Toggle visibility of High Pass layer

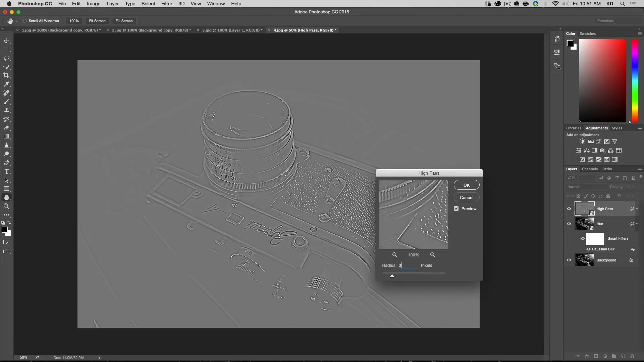point(569,208)
